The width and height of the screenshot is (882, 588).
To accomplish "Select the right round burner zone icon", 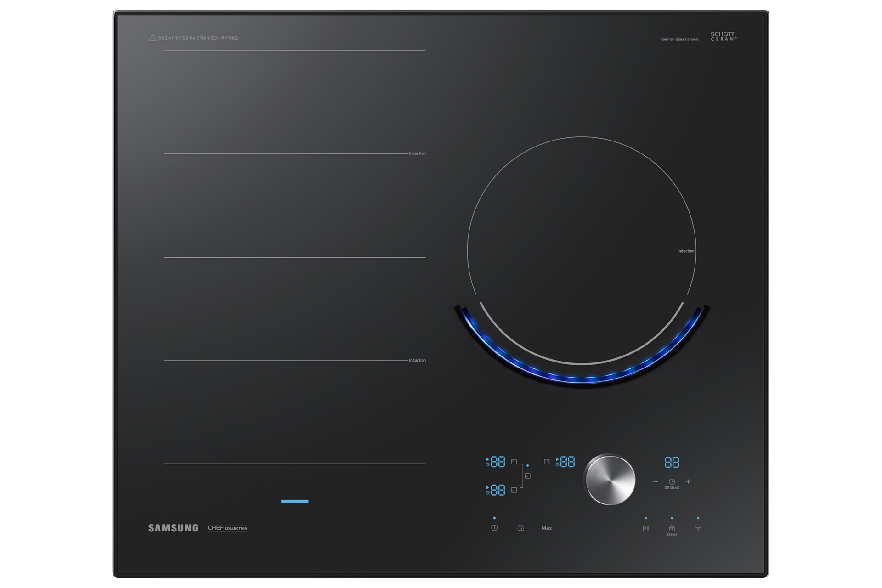I will tap(547, 462).
